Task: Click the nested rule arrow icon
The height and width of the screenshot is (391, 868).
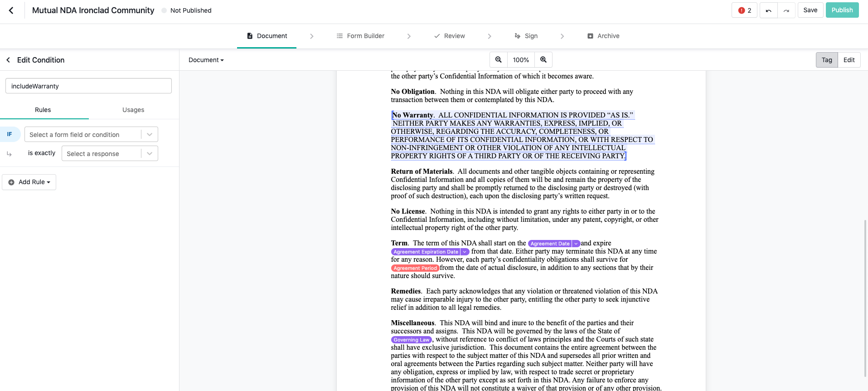Action: [9, 154]
